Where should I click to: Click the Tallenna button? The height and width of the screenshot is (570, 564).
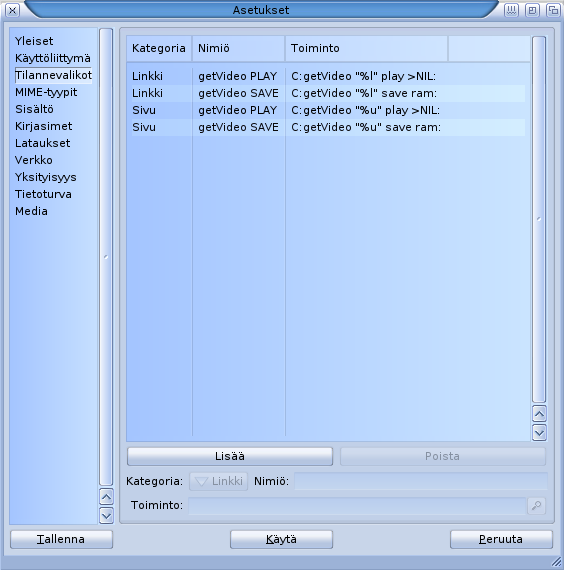pyautogui.click(x=61, y=539)
